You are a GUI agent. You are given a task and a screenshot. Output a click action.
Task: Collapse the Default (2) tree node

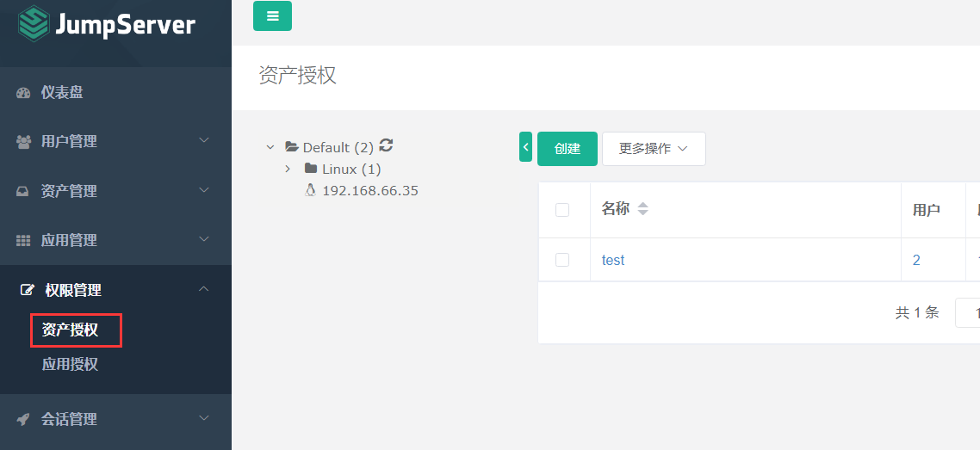(270, 147)
